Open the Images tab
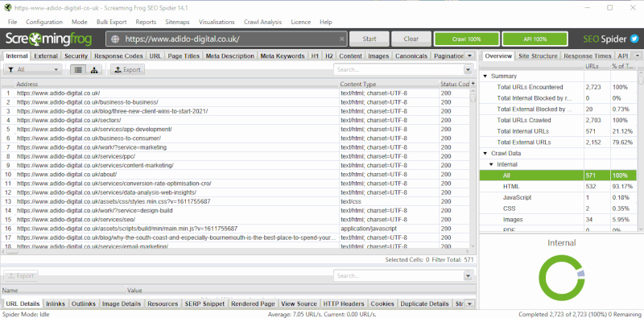 point(378,56)
